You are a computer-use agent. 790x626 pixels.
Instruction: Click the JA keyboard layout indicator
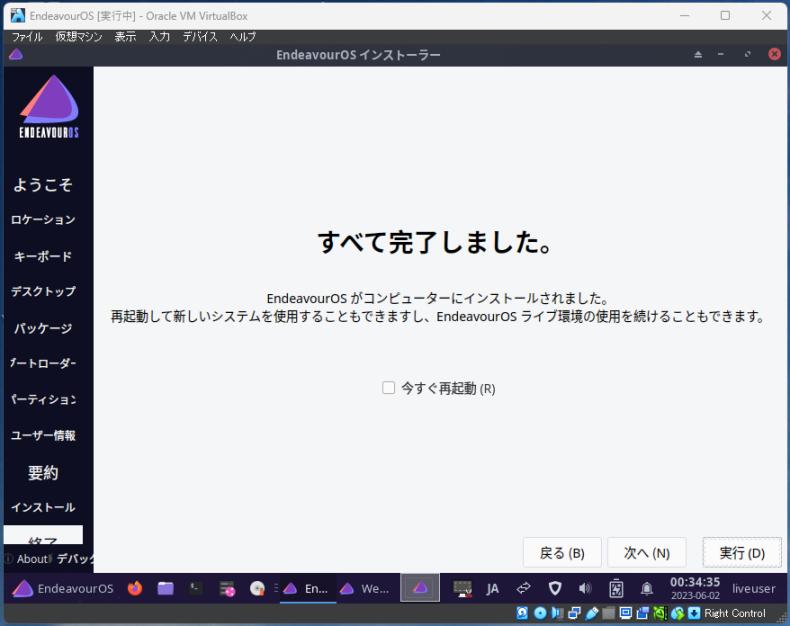coord(492,589)
